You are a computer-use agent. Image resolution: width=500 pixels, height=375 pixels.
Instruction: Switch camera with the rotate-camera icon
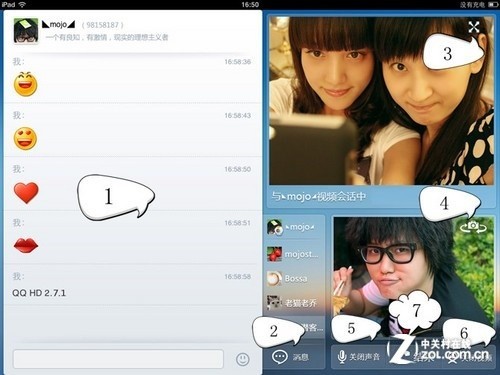pos(473,227)
